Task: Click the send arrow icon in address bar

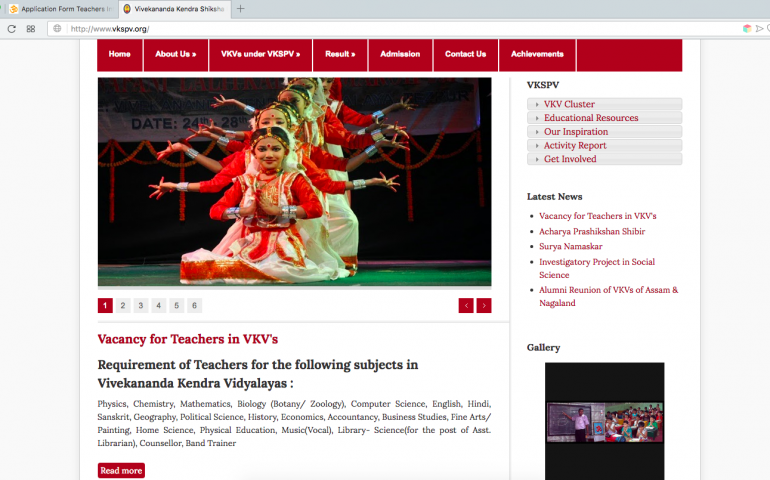Action: click(x=759, y=28)
